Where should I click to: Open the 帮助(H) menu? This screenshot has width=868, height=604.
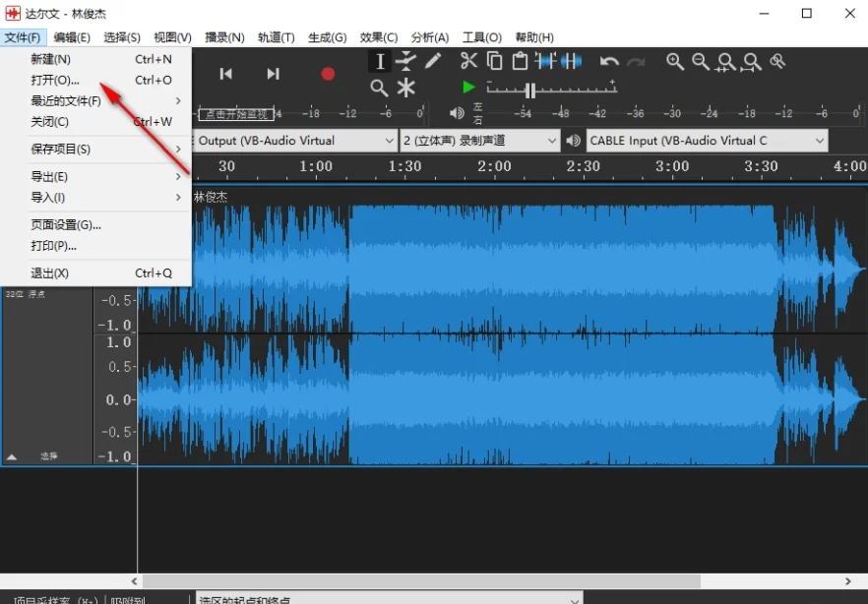[x=534, y=37]
